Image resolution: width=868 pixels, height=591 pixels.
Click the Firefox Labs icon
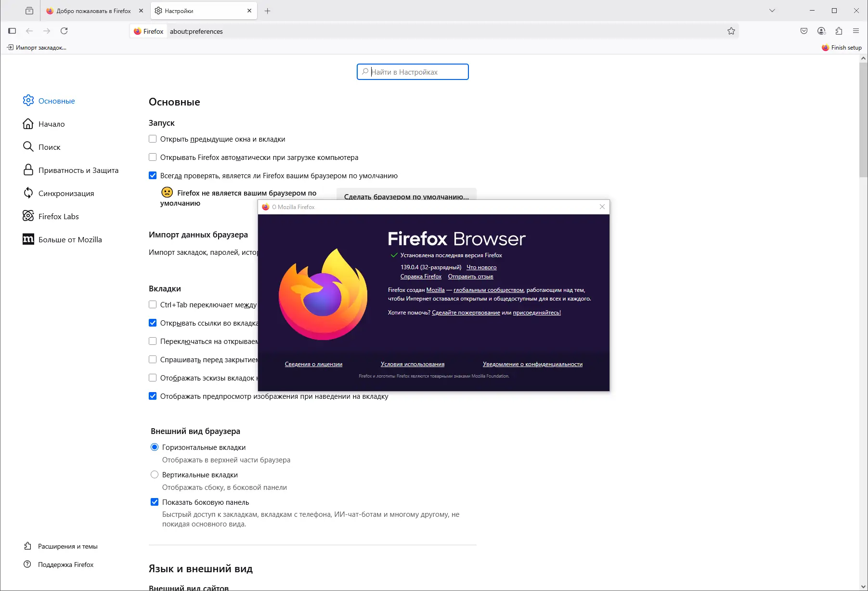pos(28,216)
